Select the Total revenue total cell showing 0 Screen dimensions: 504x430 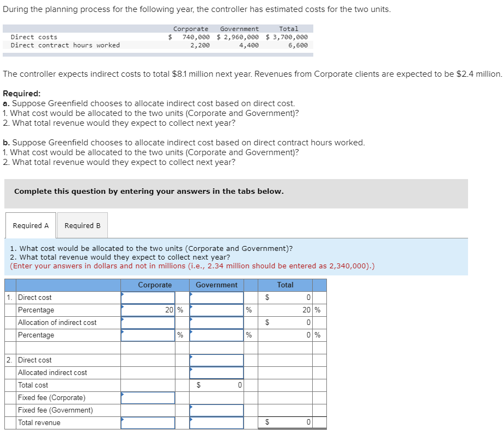(x=285, y=422)
